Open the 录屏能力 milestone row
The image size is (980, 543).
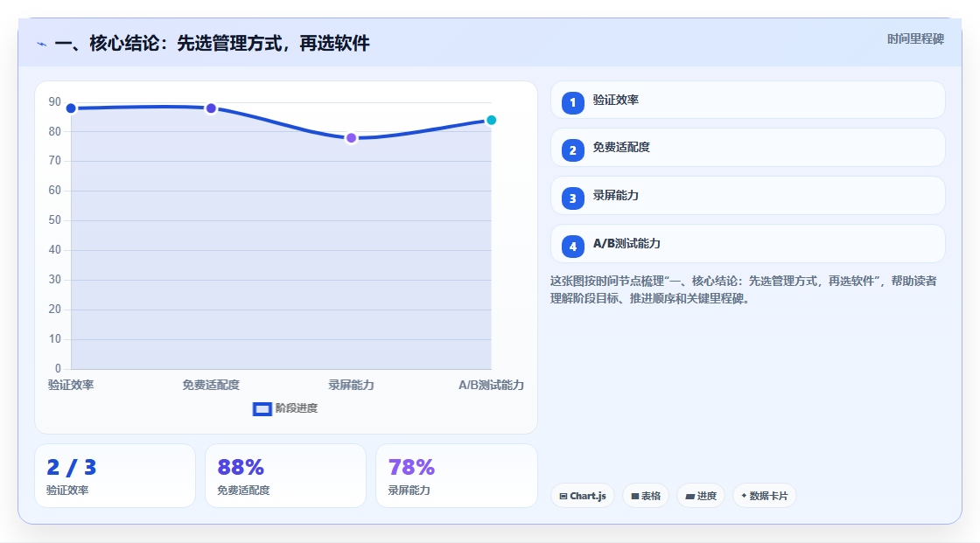click(747, 196)
